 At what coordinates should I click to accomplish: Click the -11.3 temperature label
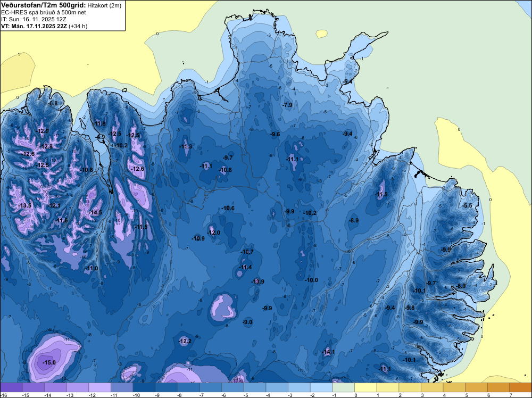click(186, 146)
